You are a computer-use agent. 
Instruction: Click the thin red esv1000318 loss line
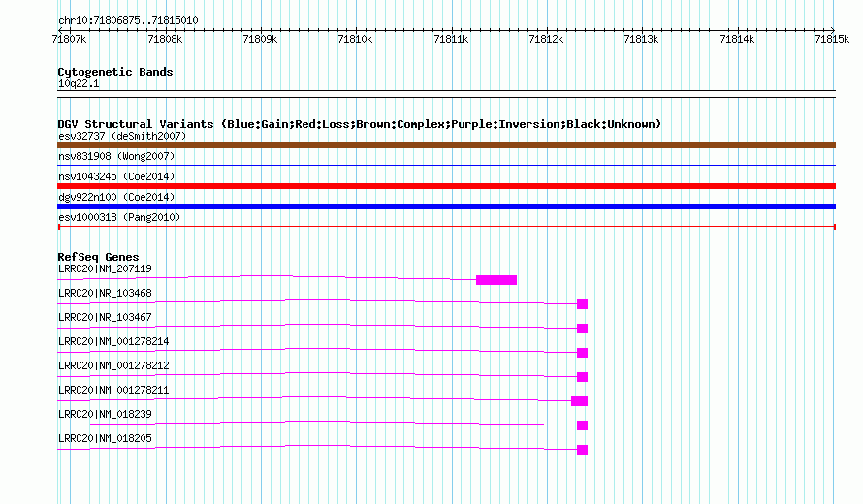pyautogui.click(x=446, y=227)
